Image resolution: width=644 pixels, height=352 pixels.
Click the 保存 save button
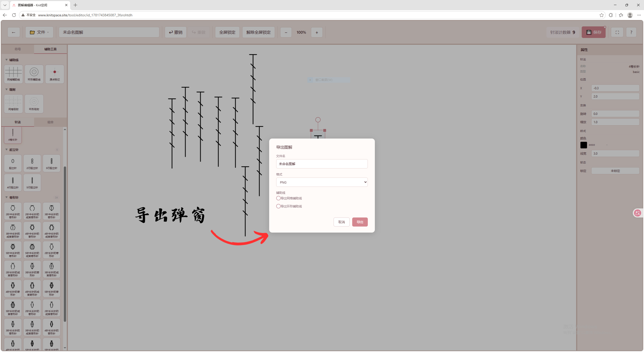pos(593,32)
